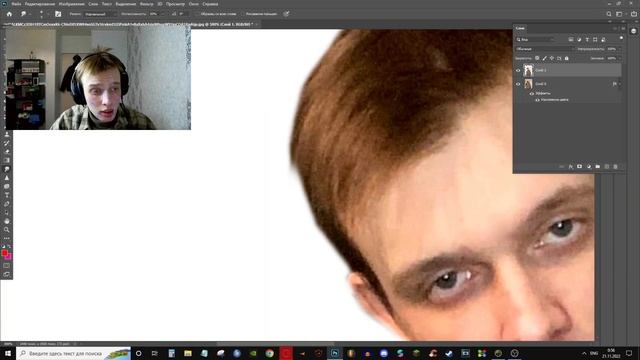The width and height of the screenshot is (640, 360).
Task: Select the History Brush tool
Action: pos(7,143)
